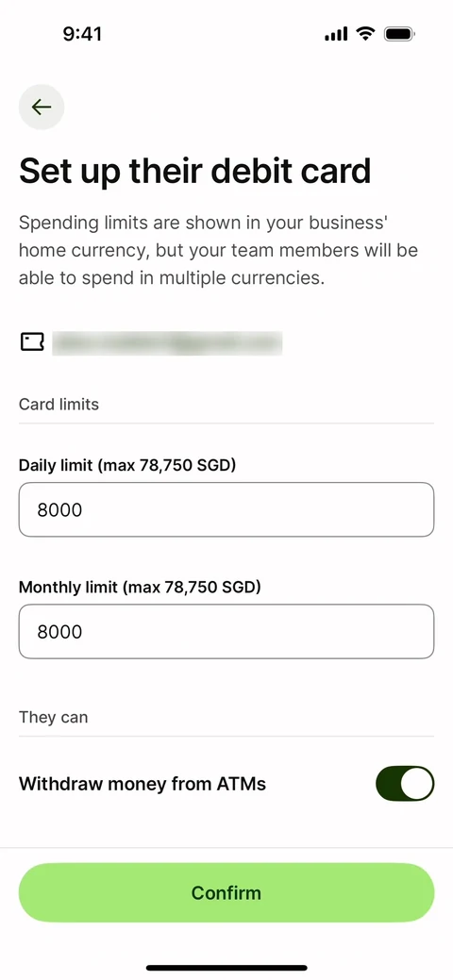Tap the spending limits description paragraph
The width and height of the screenshot is (453, 980).
pos(218,250)
